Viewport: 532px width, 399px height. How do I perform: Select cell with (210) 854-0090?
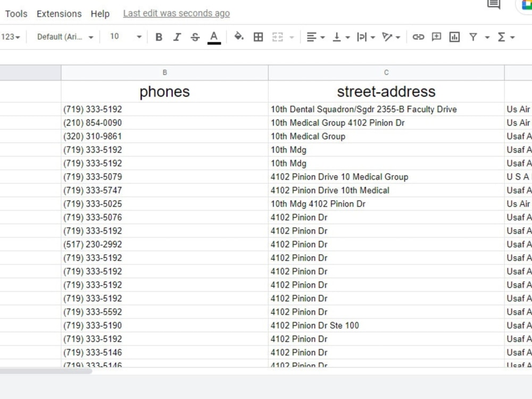164,123
